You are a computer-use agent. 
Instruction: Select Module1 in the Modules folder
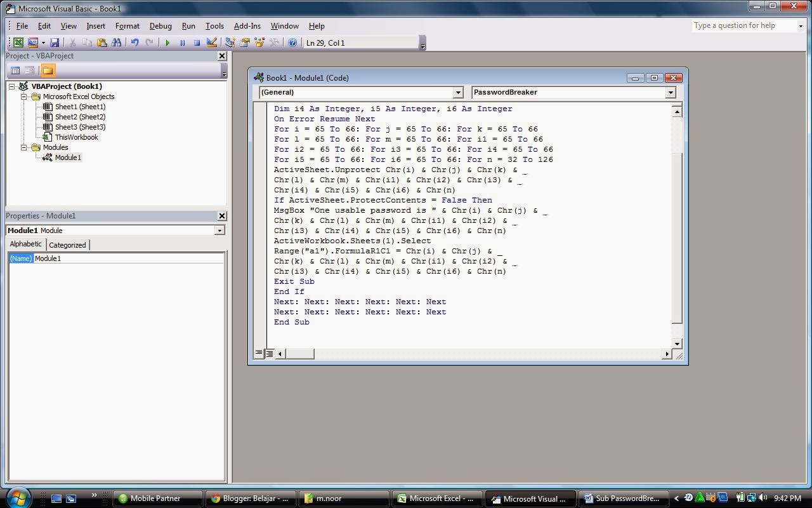coord(68,157)
